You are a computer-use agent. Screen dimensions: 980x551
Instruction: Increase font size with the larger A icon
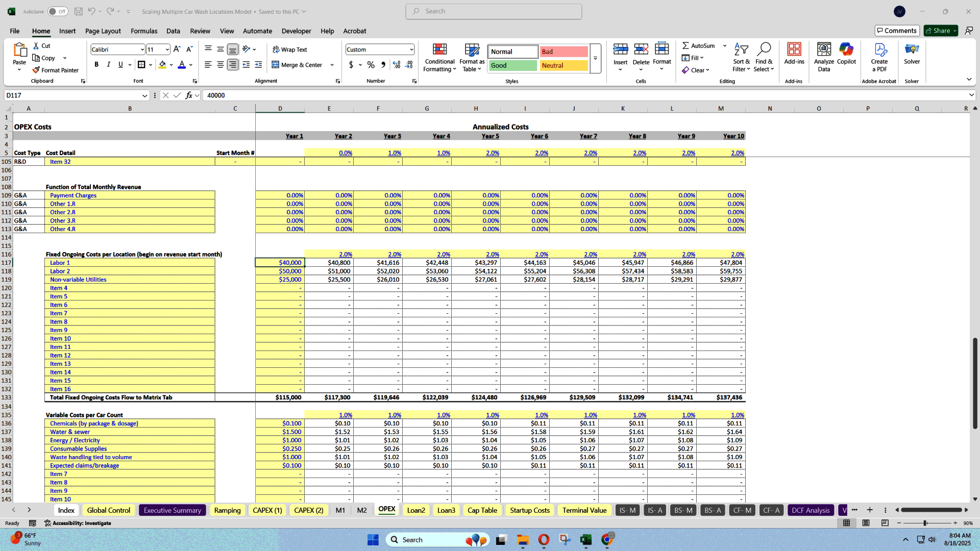click(x=177, y=49)
